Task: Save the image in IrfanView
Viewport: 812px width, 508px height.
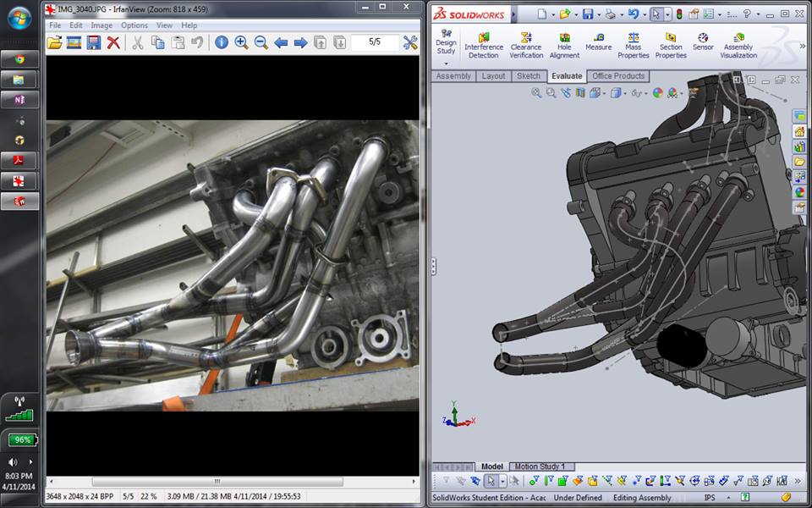Action: tap(94, 42)
